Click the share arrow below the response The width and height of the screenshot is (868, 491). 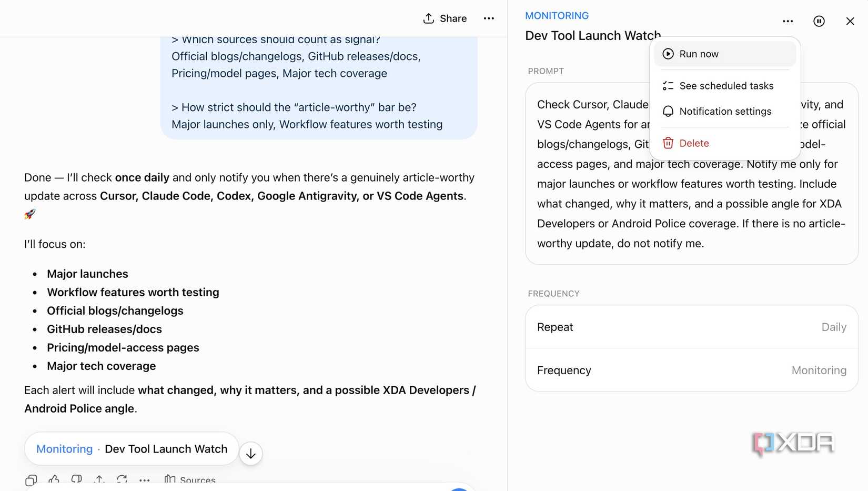pyautogui.click(x=99, y=479)
